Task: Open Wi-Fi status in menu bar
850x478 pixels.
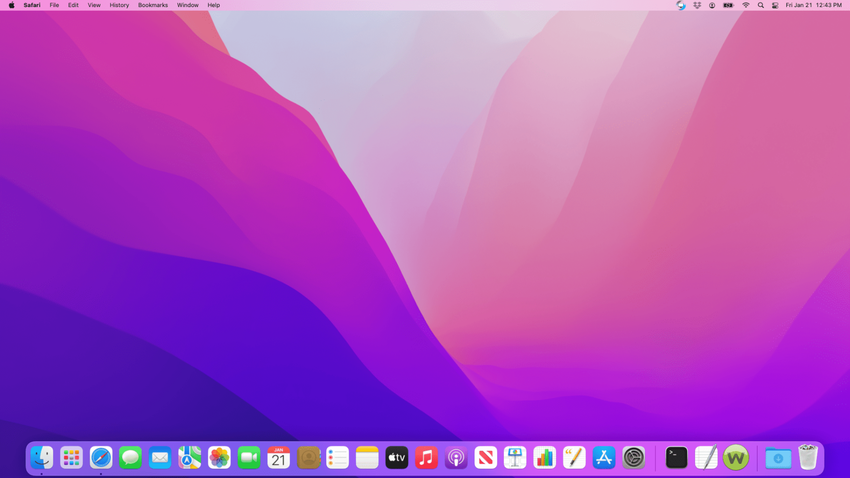Action: tap(745, 5)
